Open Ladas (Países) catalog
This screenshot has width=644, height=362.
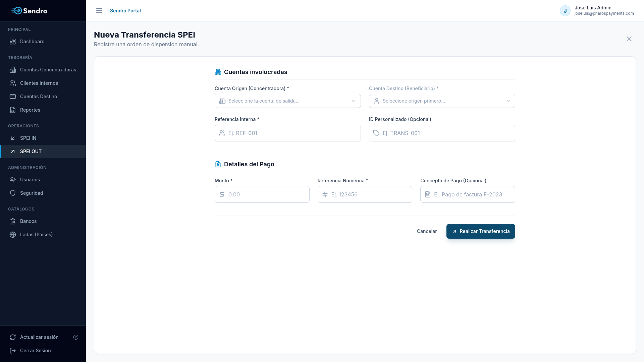[x=43, y=235]
